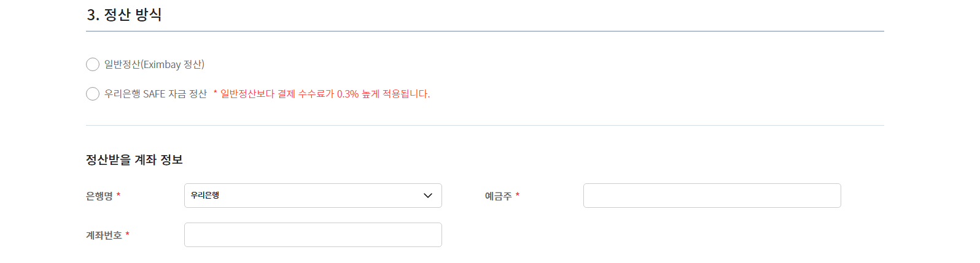Click the divider line below the radio options
This screenshot has width=980, height=263.
tap(484, 125)
